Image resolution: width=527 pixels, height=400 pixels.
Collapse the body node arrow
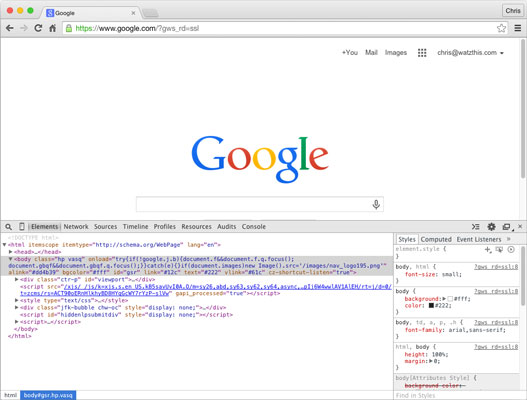click(10, 259)
